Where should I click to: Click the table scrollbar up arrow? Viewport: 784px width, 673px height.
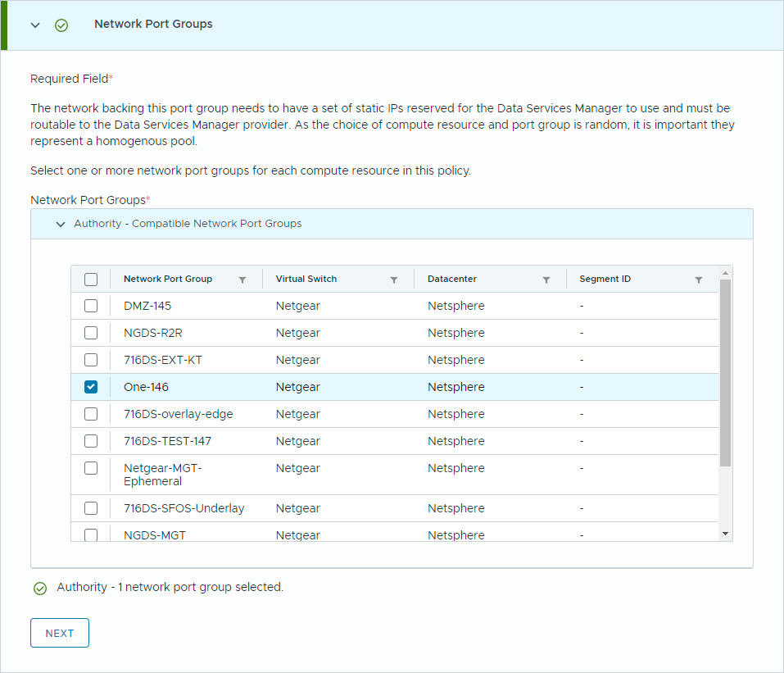[x=726, y=273]
